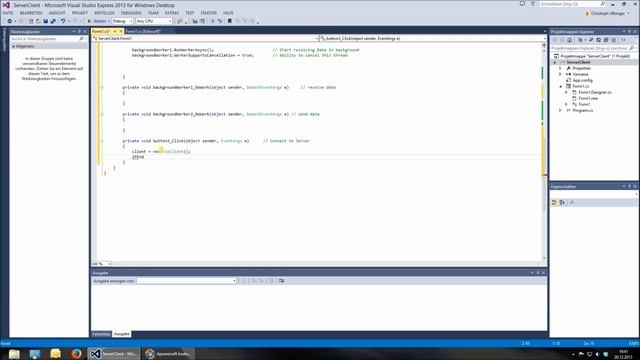Select Form1.Designer.cs in the tree
Image resolution: width=640 pixels, height=360 pixels.
click(x=595, y=93)
